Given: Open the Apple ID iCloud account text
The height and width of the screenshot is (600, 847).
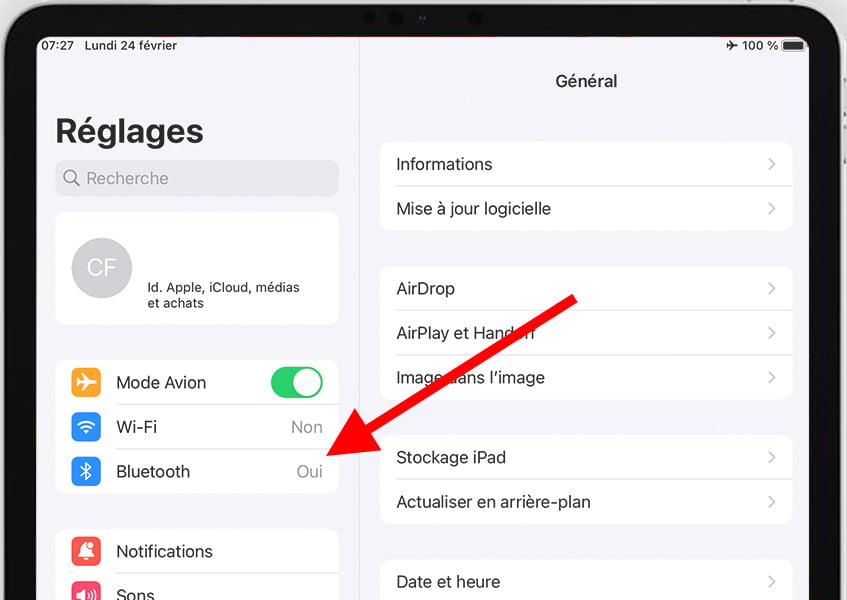Looking at the screenshot, I should click(223, 295).
